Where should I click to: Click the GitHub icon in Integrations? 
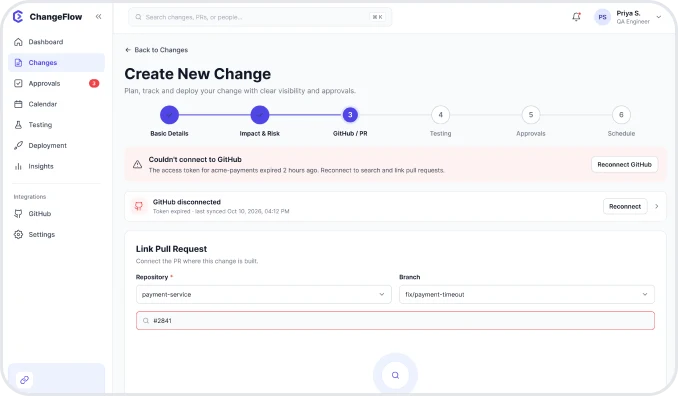[x=18, y=214]
